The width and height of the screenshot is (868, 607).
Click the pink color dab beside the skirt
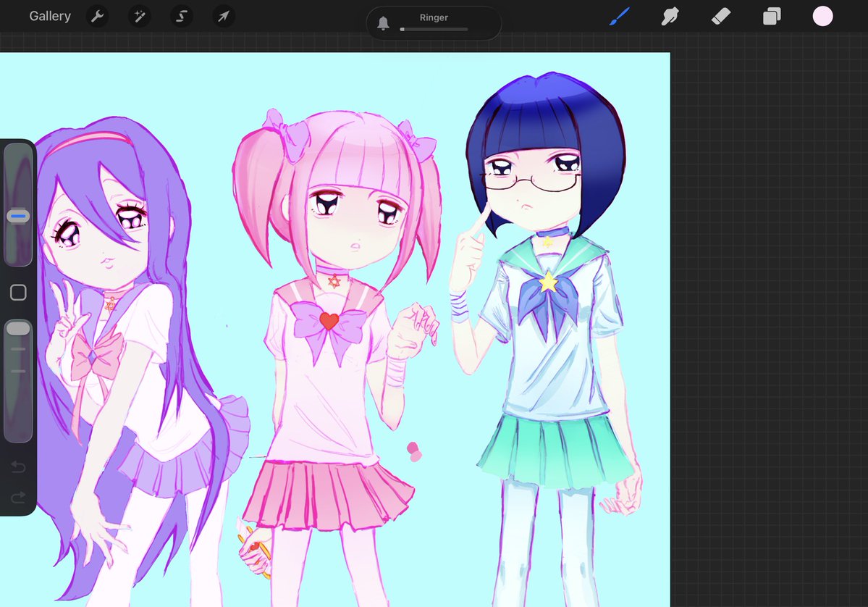tap(414, 451)
